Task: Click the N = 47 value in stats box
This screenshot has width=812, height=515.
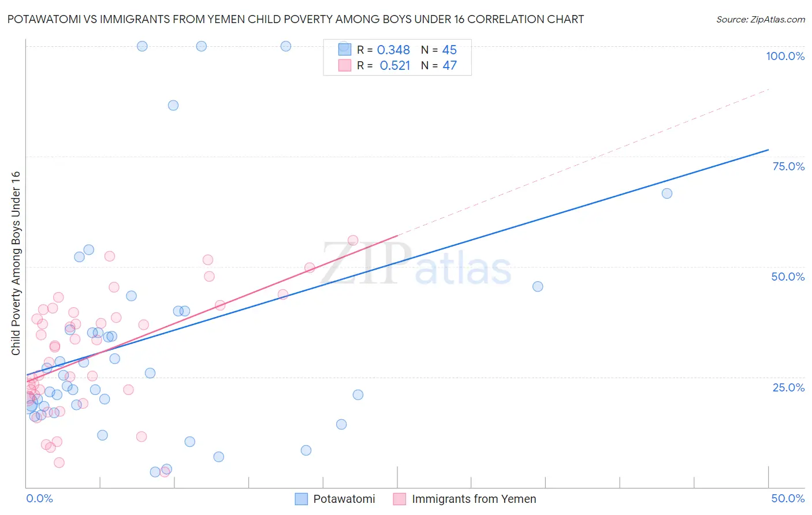Action: click(x=439, y=65)
